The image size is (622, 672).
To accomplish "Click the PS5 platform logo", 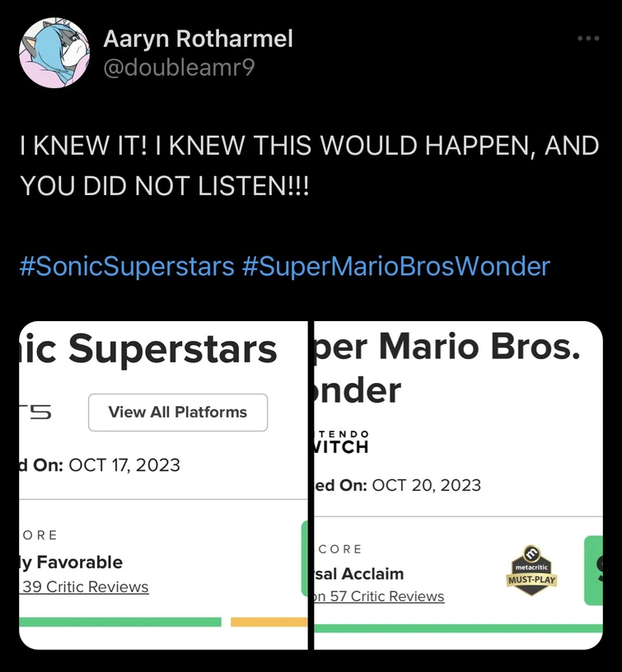I will tap(34, 412).
